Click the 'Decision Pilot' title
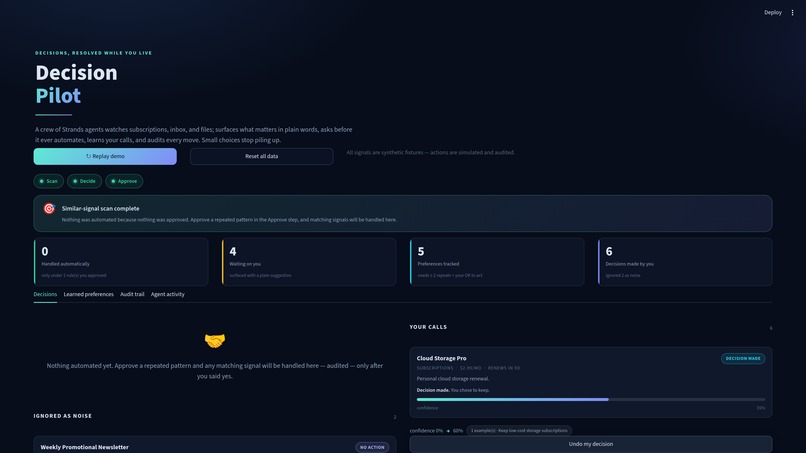The image size is (806, 453). click(76, 84)
